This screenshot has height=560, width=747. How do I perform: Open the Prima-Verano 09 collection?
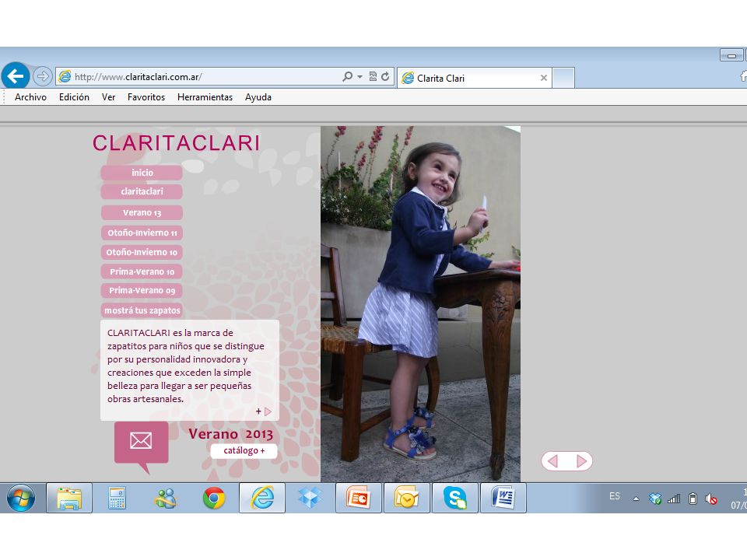click(142, 290)
